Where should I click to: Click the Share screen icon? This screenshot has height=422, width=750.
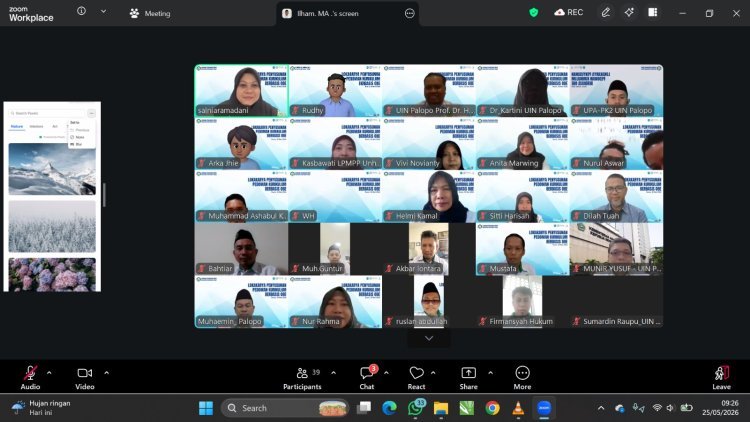[x=468, y=373]
